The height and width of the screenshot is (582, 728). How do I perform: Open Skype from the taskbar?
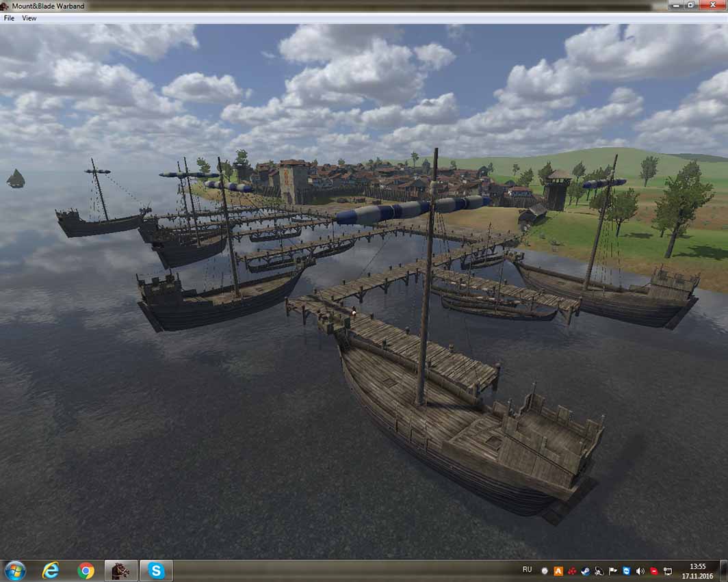[x=156, y=570]
